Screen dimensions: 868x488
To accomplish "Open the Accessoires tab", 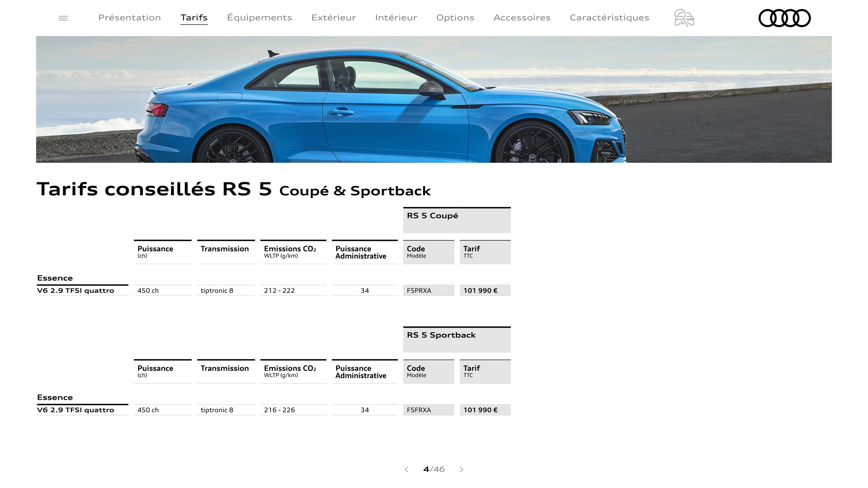I will coord(522,17).
